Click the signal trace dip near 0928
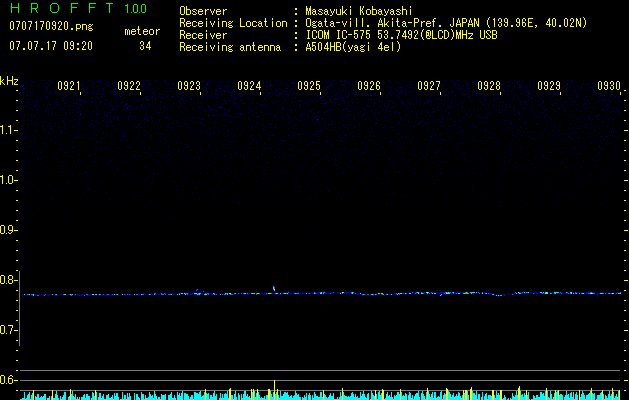 pyautogui.click(x=499, y=295)
